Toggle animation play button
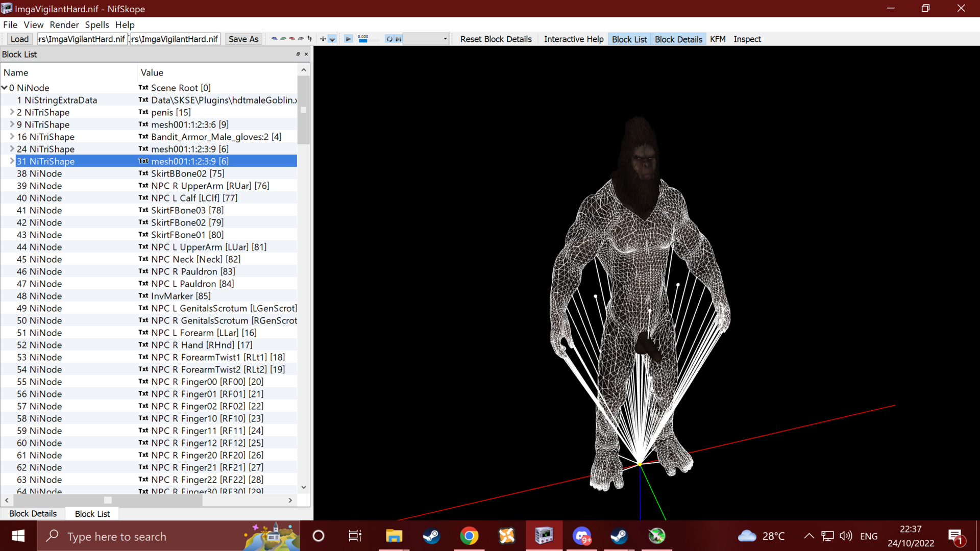 348,39
